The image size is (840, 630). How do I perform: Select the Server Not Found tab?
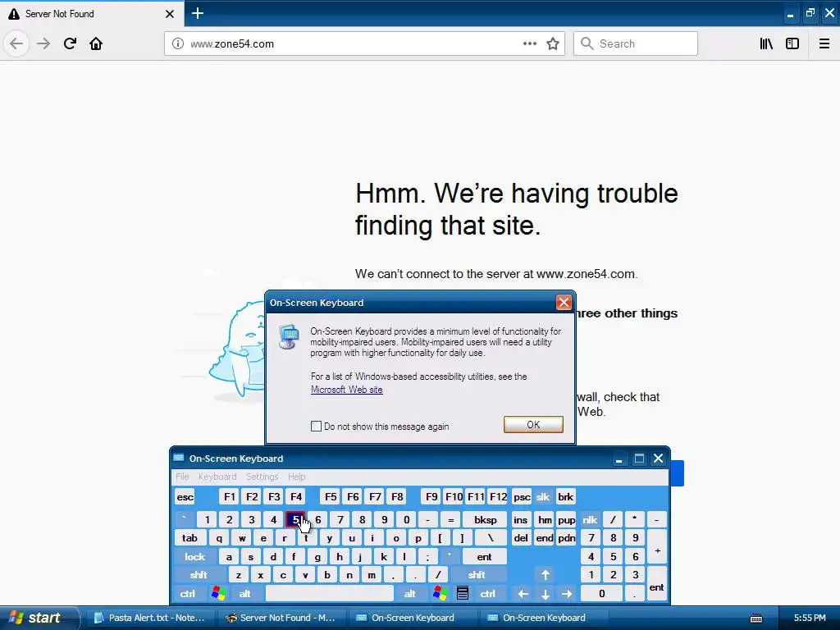tap(92, 13)
